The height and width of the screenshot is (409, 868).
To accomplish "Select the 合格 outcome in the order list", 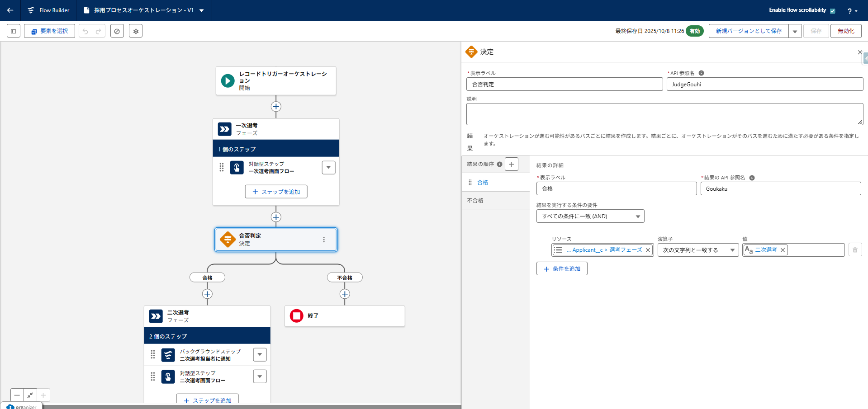I will click(483, 183).
